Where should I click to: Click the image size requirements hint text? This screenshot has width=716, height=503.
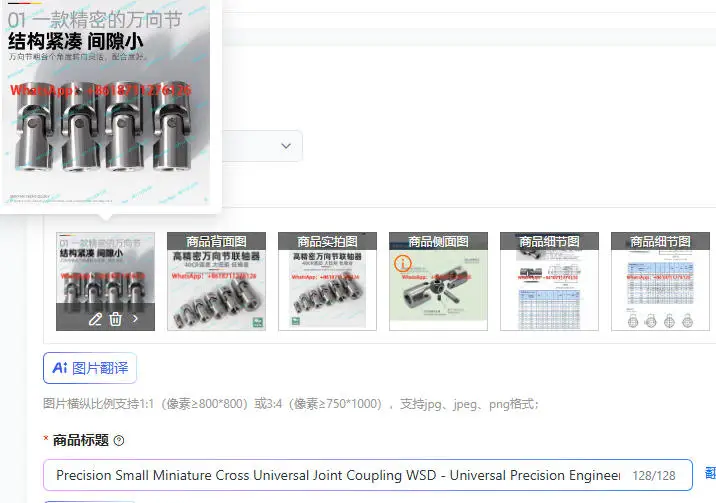pos(291,404)
